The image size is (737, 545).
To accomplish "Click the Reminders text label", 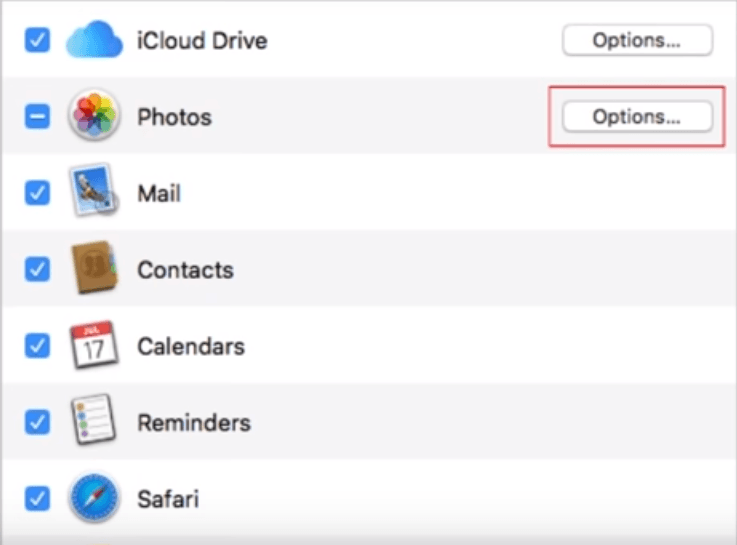I will pos(194,422).
